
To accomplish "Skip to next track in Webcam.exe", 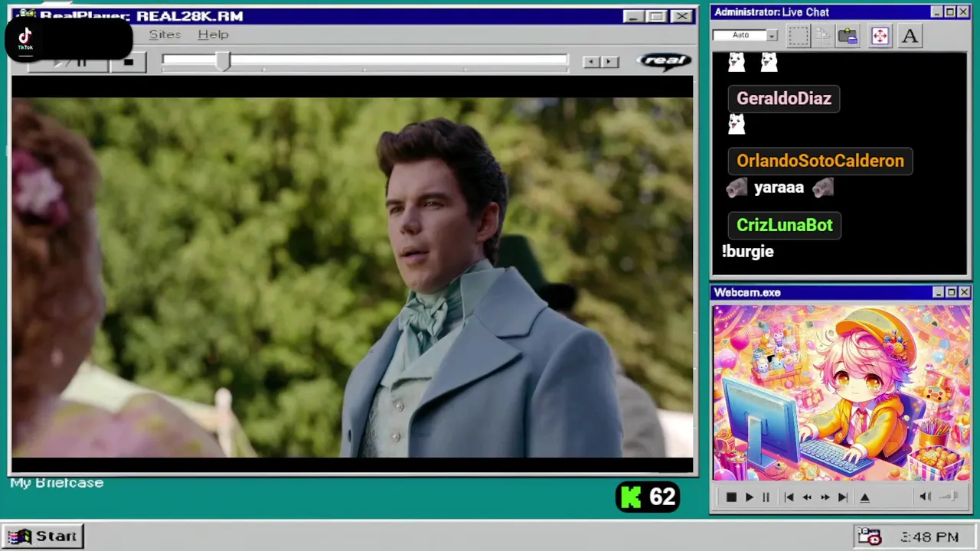I will click(x=842, y=497).
